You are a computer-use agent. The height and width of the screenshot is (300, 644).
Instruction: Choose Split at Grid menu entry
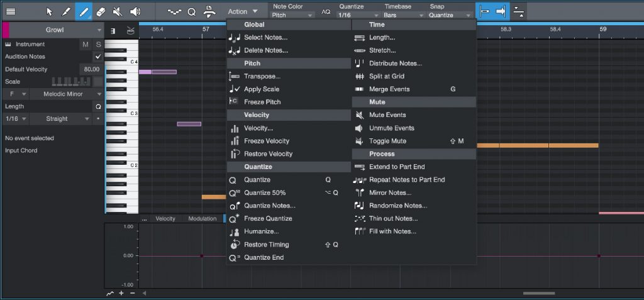[414, 77]
